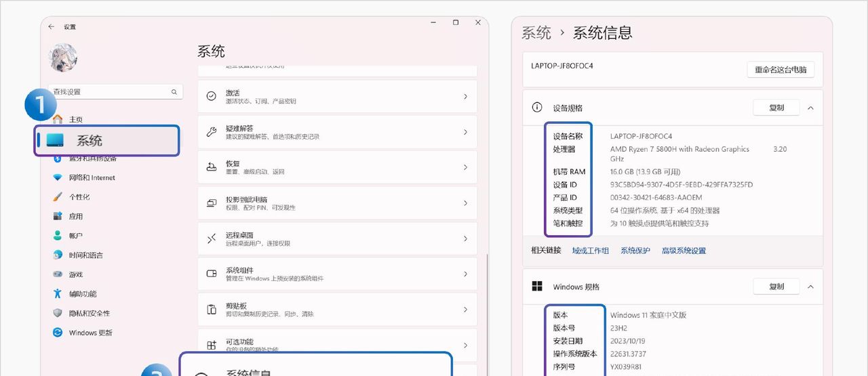The height and width of the screenshot is (376, 868).
Task: Click the back arrow in Settings window
Action: [x=52, y=26]
